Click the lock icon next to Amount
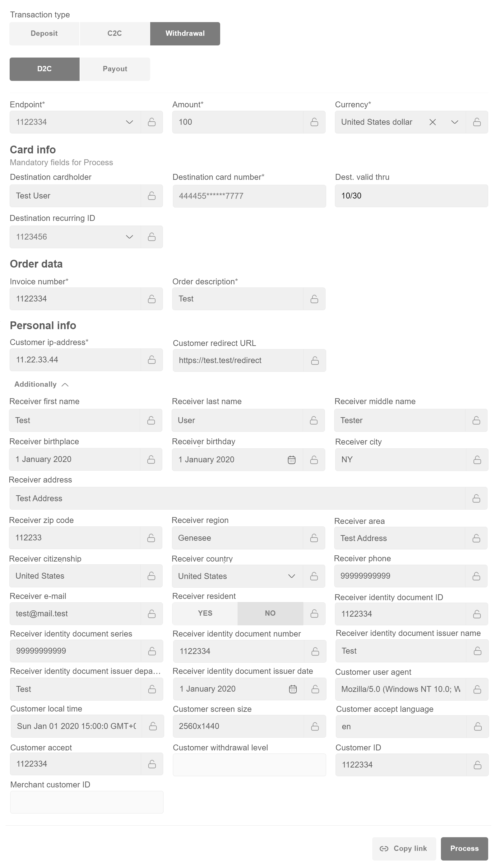This screenshot has height=868, width=500. pyautogui.click(x=314, y=122)
